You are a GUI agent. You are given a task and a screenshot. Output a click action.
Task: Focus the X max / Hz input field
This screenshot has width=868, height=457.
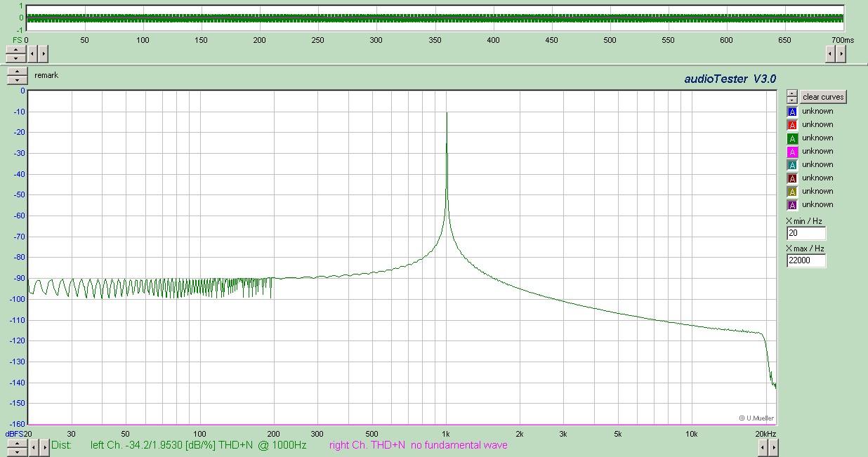806,260
